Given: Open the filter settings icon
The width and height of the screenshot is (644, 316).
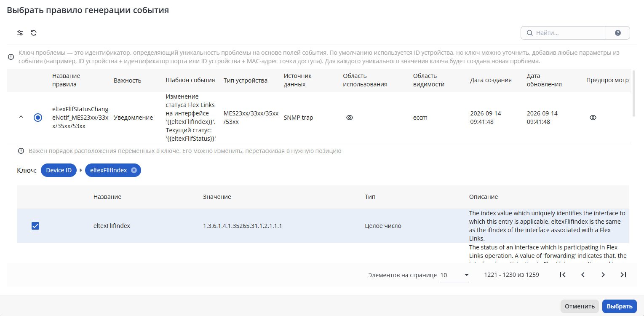Looking at the screenshot, I should 20,33.
